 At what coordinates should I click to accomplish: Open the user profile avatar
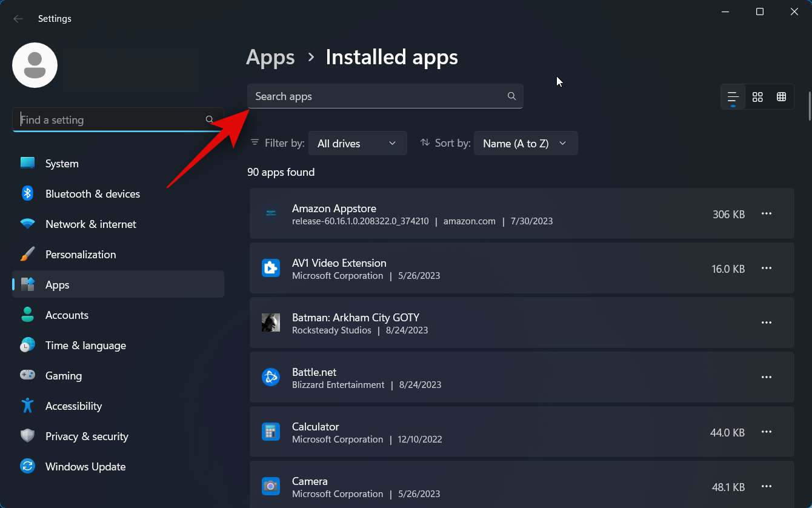point(35,65)
